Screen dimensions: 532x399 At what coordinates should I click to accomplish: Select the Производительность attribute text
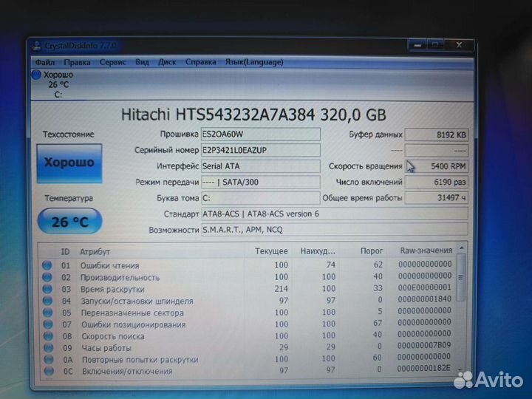pyautogui.click(x=120, y=278)
